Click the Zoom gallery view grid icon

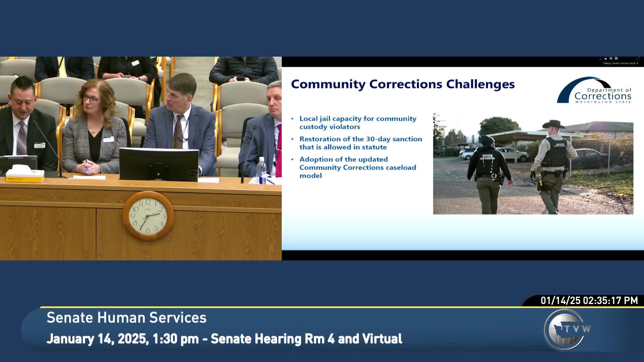pyautogui.click(x=616, y=58)
